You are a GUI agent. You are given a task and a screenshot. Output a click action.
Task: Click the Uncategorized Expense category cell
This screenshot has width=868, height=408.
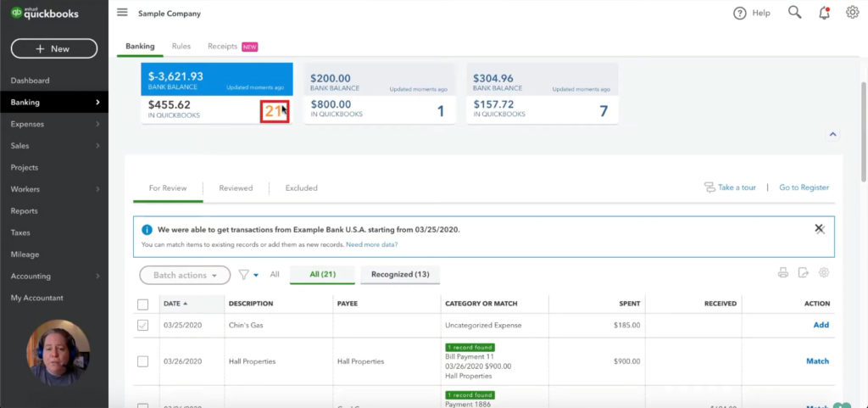coord(483,325)
